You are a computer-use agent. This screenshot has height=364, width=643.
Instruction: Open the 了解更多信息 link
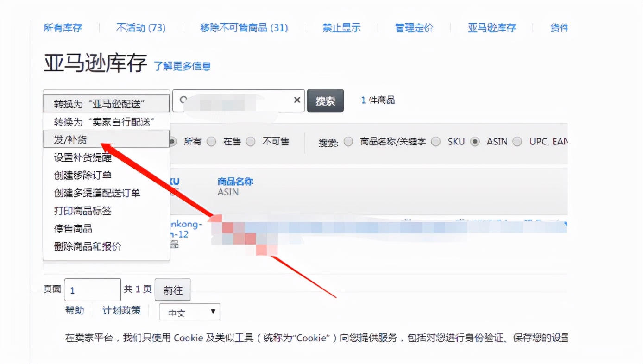pyautogui.click(x=183, y=66)
